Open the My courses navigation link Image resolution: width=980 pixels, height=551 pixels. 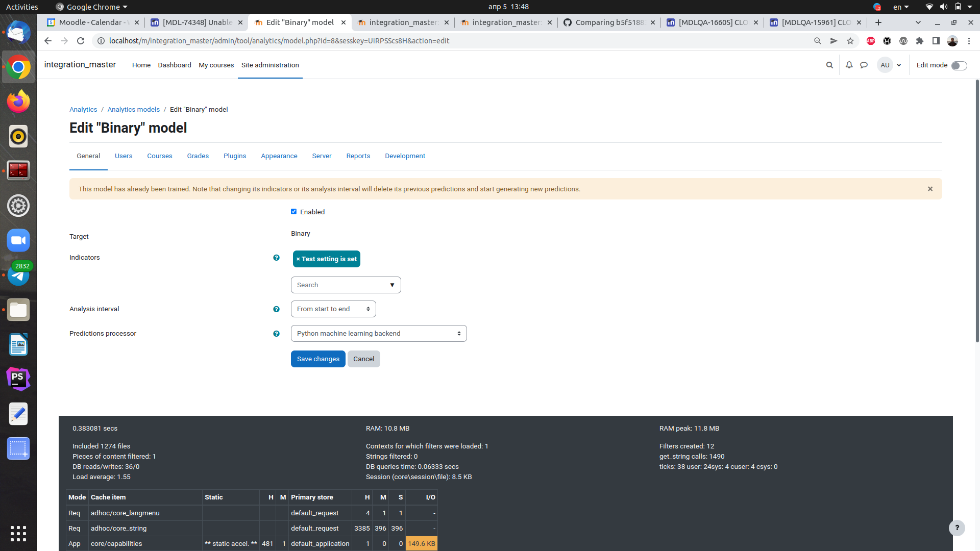[x=216, y=65]
